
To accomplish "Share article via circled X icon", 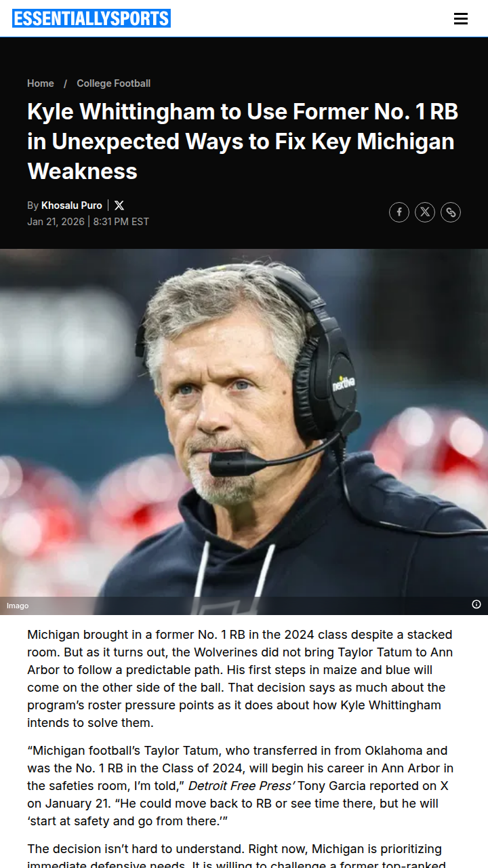I will click(425, 212).
